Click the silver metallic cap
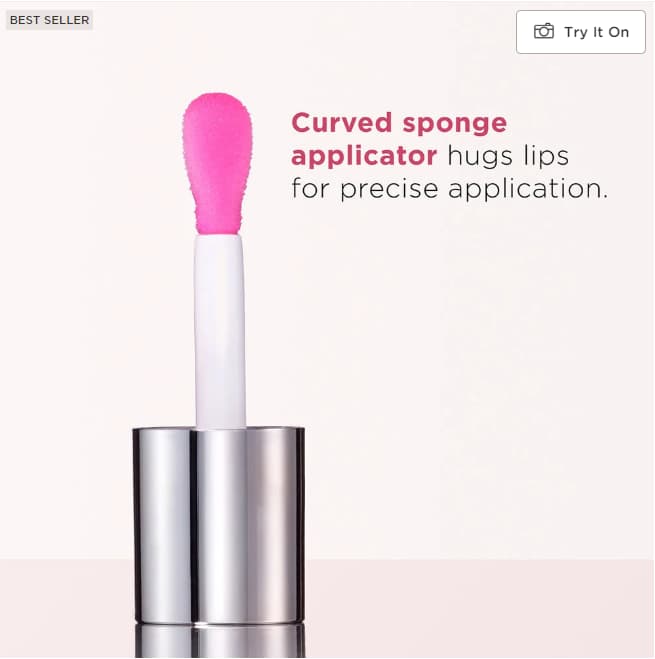 pos(219,525)
